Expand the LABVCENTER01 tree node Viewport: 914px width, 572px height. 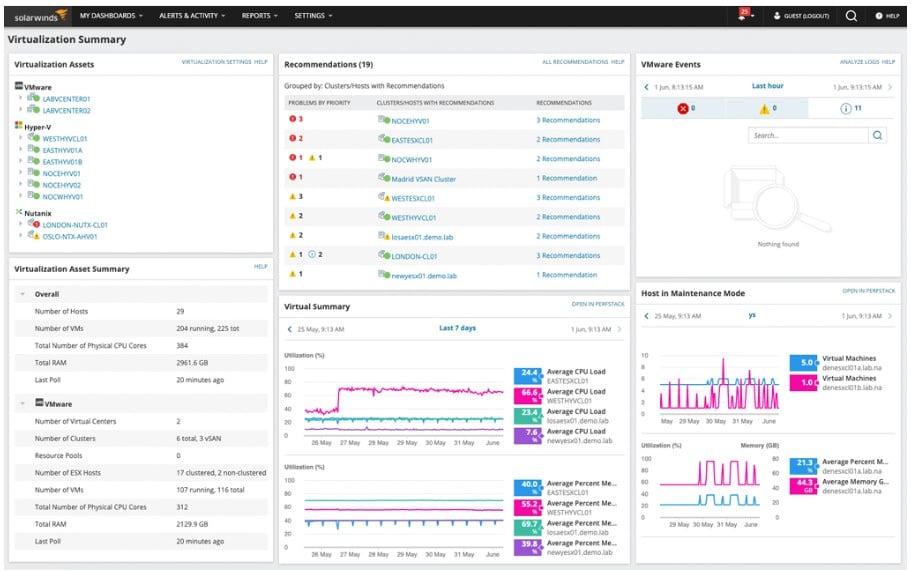click(20, 98)
